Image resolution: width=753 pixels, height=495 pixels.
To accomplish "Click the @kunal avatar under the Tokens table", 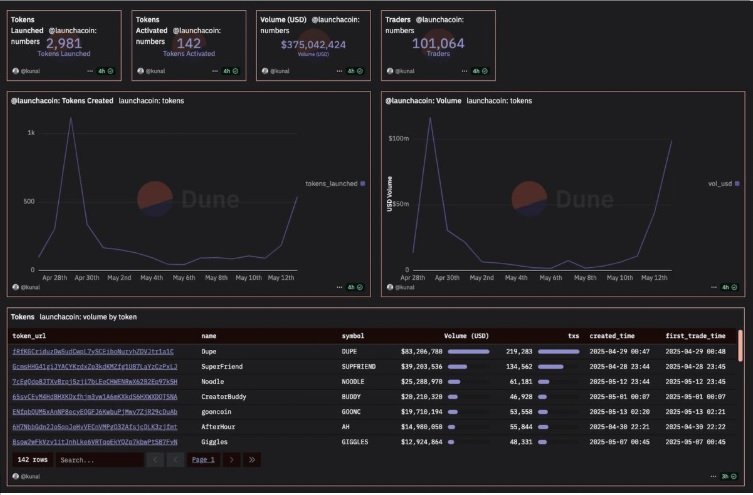I will point(15,476).
